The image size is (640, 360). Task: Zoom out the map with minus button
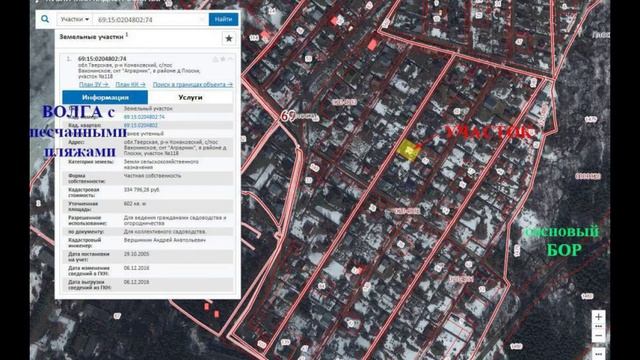(598, 336)
